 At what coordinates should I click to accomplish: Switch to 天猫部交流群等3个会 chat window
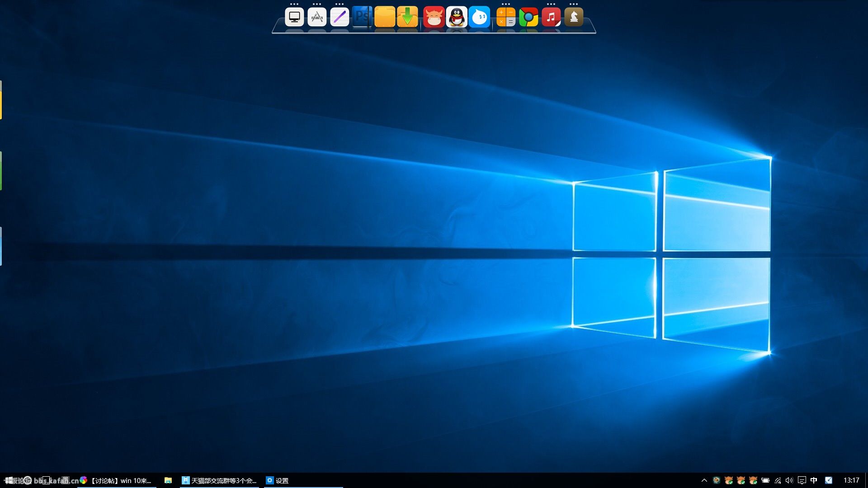click(x=219, y=480)
